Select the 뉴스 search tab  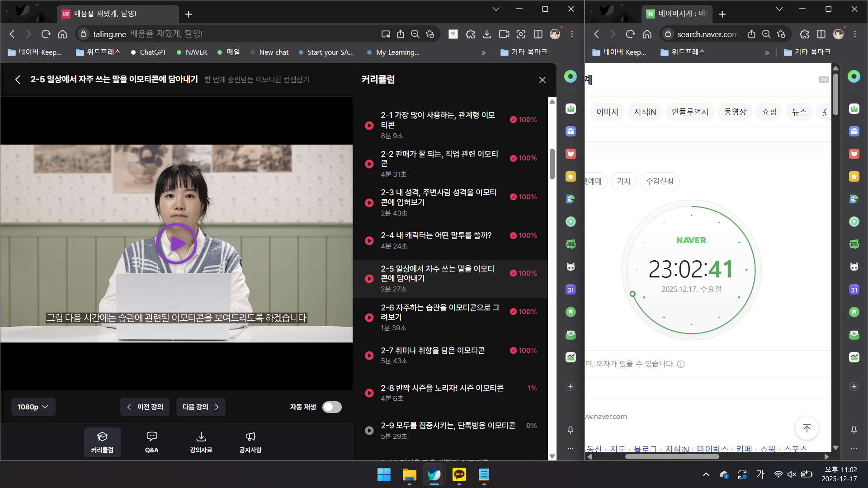(x=799, y=112)
